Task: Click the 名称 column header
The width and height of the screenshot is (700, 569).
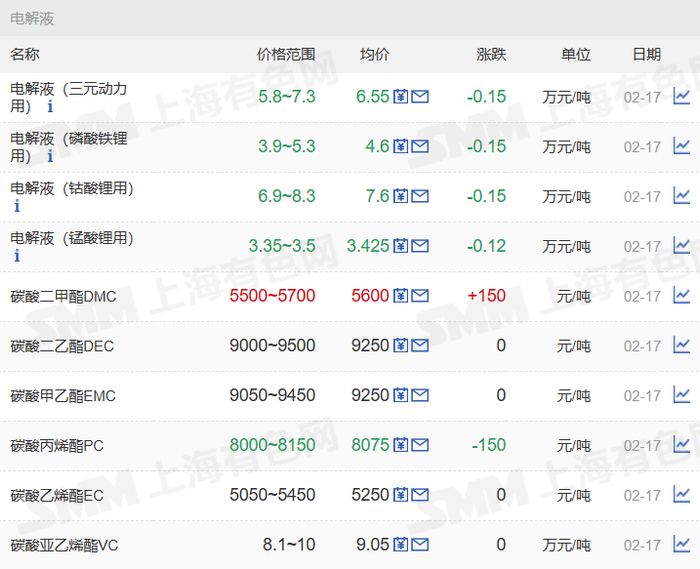Action: click(25, 54)
